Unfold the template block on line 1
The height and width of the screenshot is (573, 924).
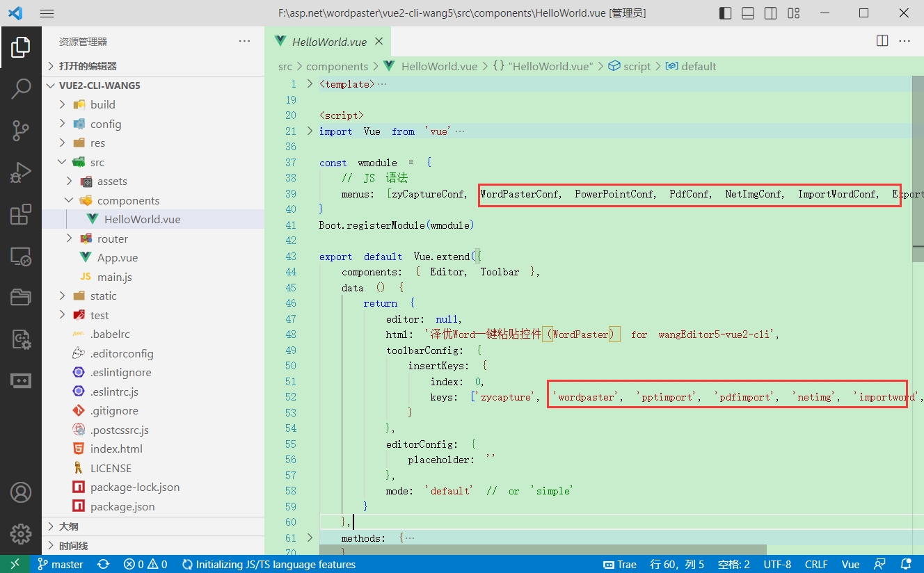tap(310, 84)
